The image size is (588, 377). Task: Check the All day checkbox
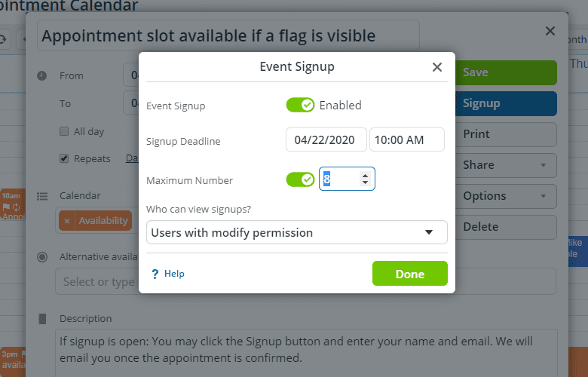click(x=64, y=132)
